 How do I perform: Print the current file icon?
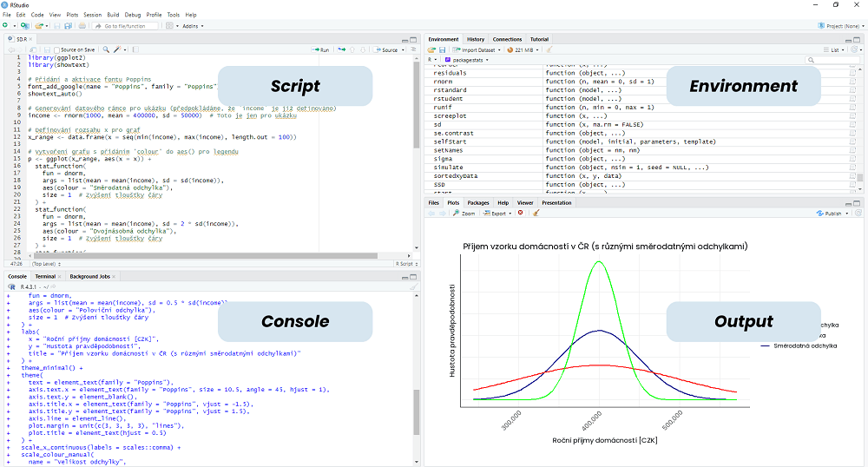click(x=82, y=26)
